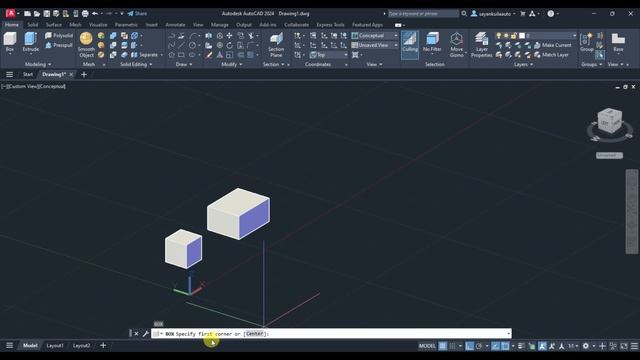Image resolution: width=640 pixels, height=360 pixels.
Task: Click the Move tool in Modify panel
Action: [x=229, y=36]
